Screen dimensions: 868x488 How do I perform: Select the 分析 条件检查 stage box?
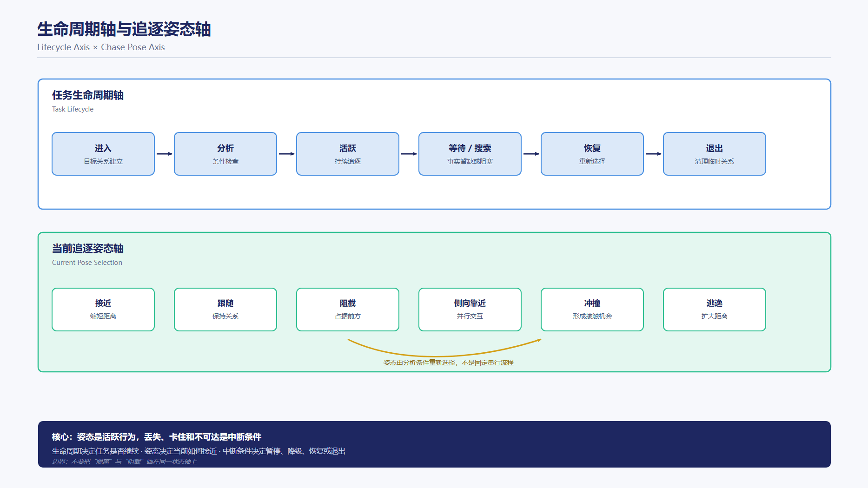[225, 154]
